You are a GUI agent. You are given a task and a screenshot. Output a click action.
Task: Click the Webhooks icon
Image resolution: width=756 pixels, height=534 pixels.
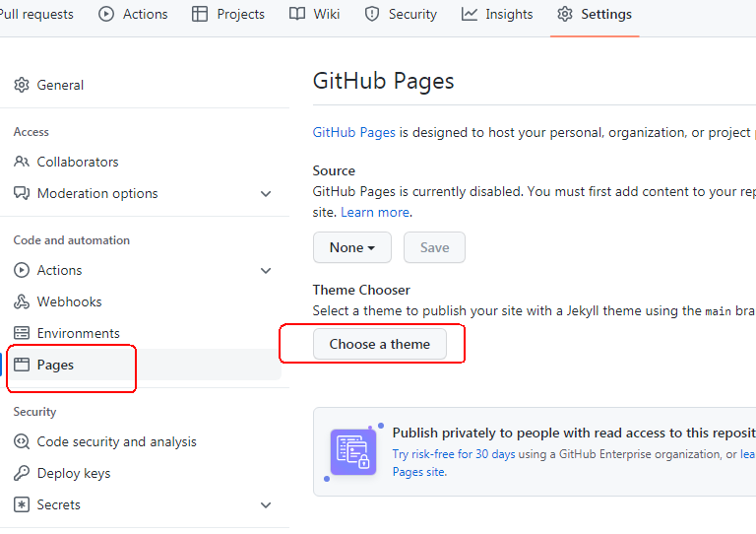click(22, 301)
